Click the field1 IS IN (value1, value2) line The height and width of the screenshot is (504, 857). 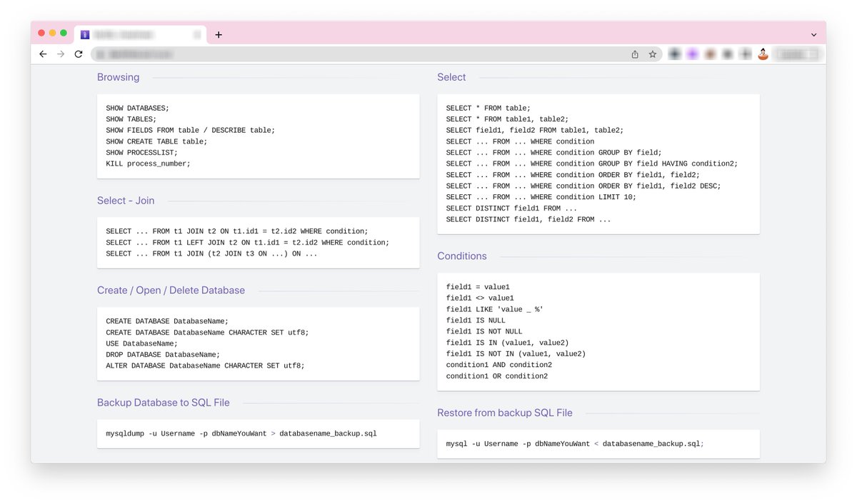point(508,343)
